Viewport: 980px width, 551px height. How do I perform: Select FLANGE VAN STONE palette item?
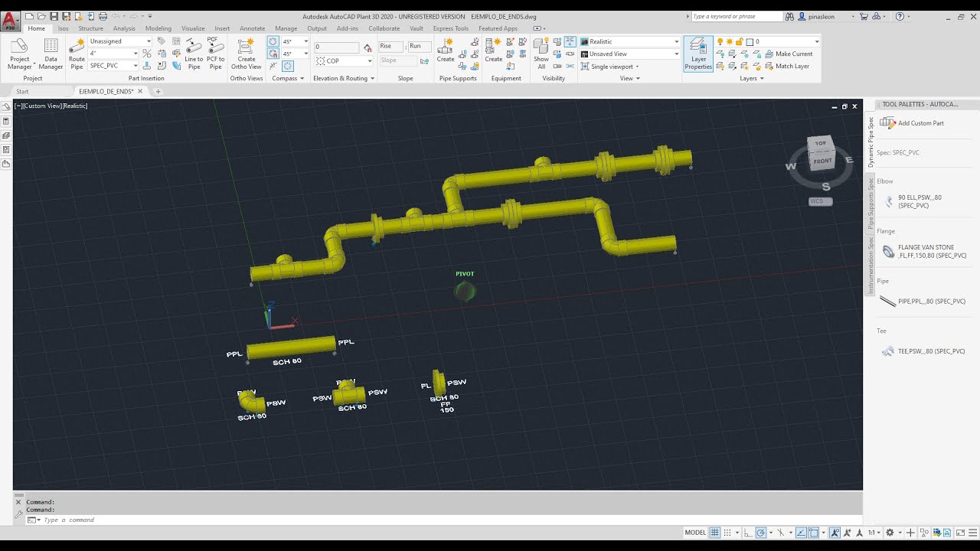[x=923, y=251]
